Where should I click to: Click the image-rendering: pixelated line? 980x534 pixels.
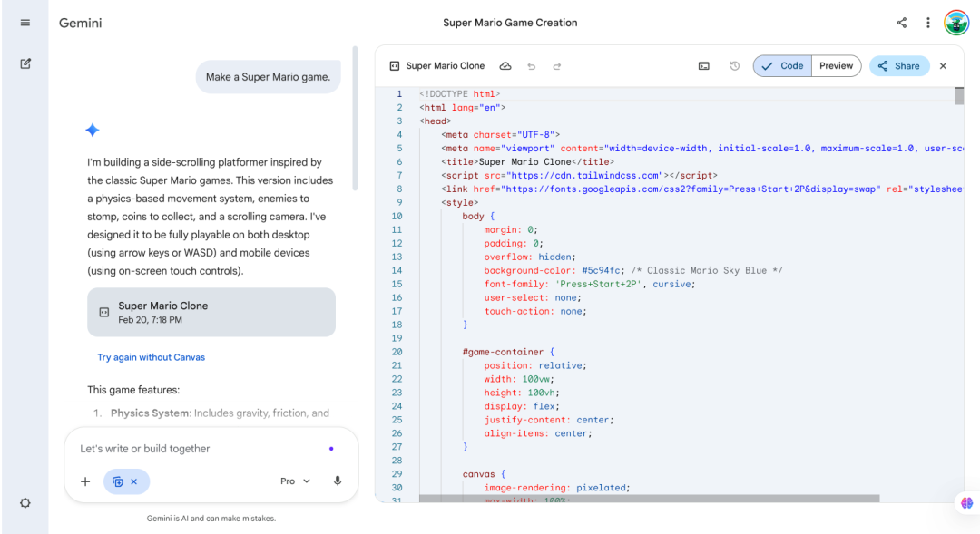pos(557,488)
